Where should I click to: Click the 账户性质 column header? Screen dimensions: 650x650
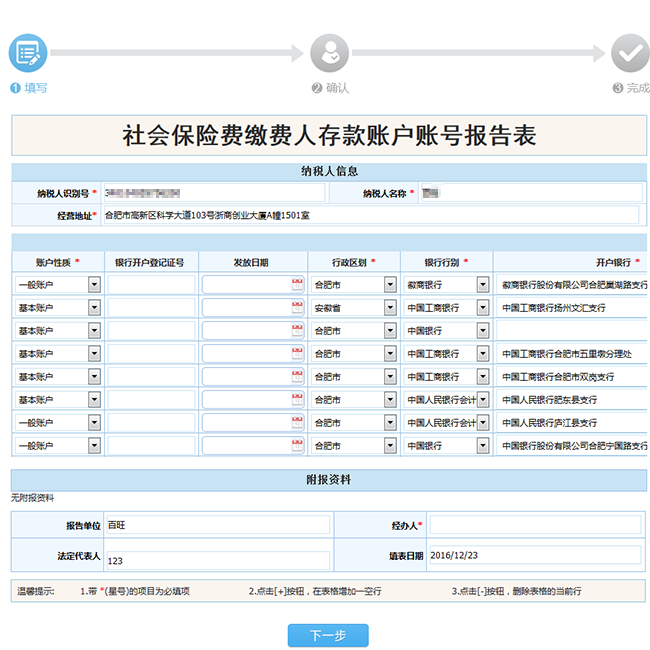(58, 262)
